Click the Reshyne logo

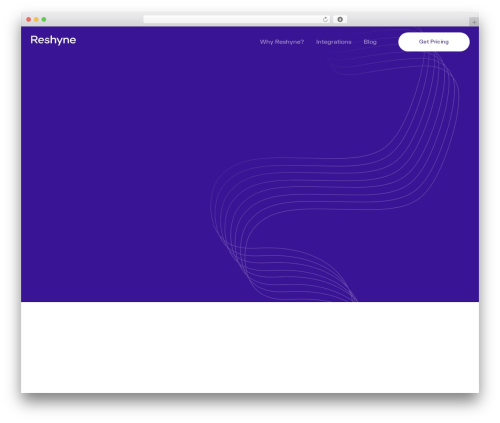pos(53,40)
